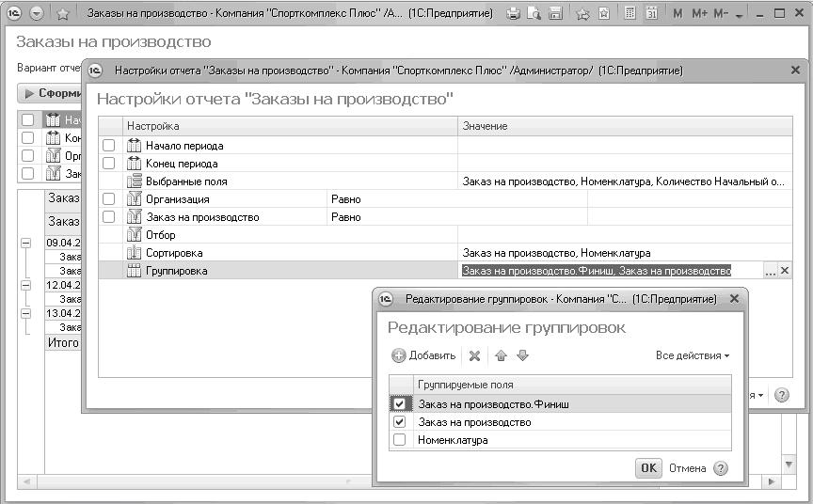The width and height of the screenshot is (813, 504).
Task: Click calendar icon of Начало периода row
Action: click(x=134, y=146)
